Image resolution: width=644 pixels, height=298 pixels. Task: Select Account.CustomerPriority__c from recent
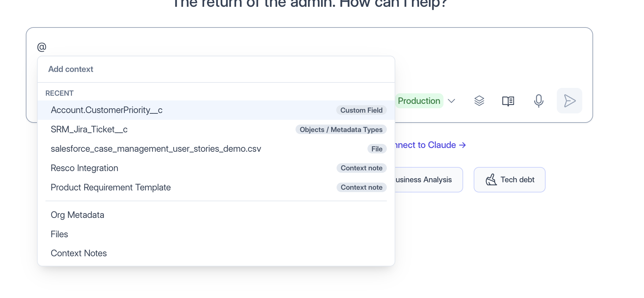pos(216,110)
